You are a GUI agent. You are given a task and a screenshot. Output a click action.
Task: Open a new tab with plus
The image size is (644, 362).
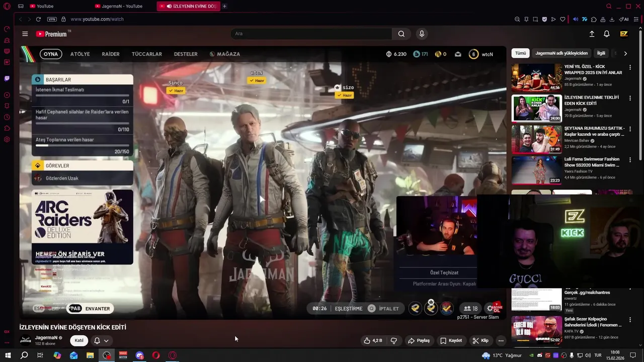tap(224, 6)
